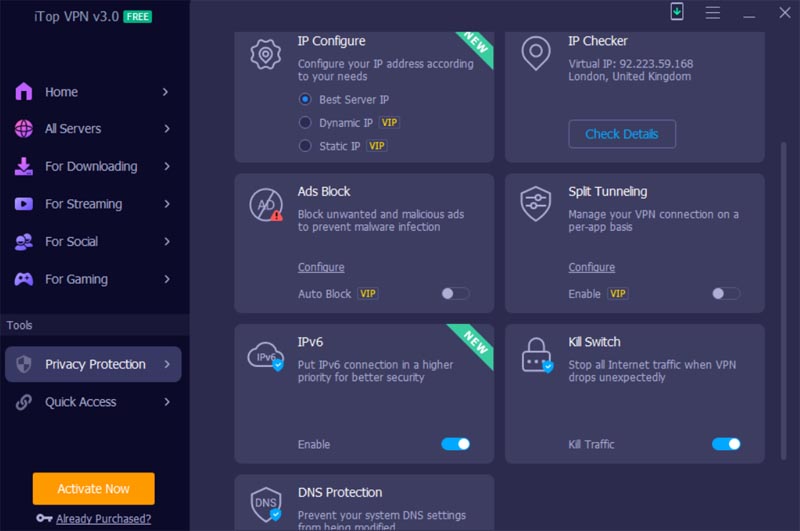800x531 pixels.
Task: Click the Check Details button
Action: point(622,134)
